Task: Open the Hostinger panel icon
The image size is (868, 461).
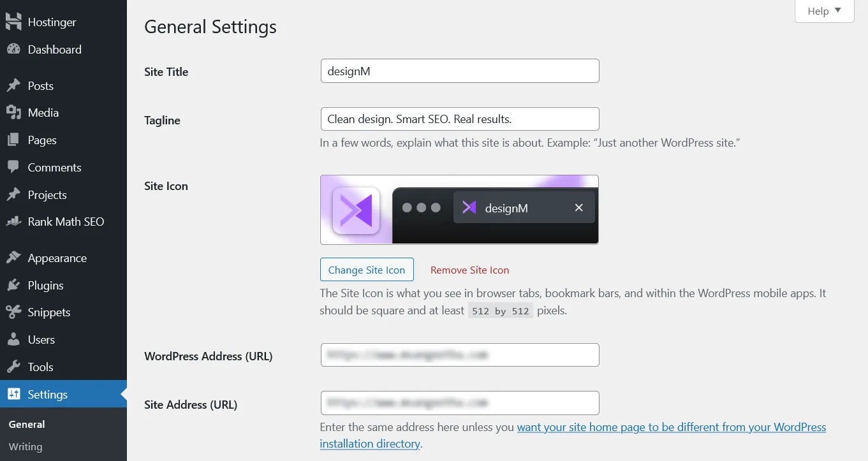Action: pos(14,21)
